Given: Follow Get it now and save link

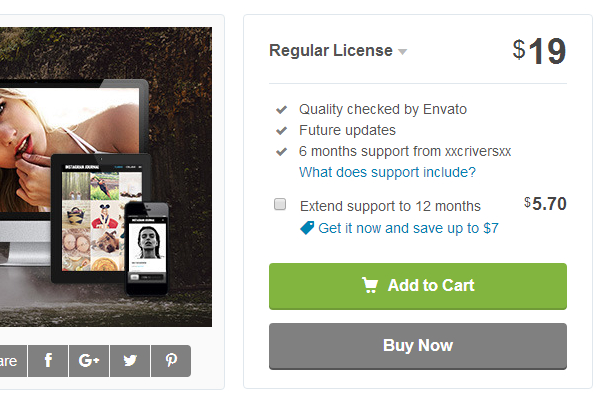Looking at the screenshot, I should pos(408,228).
